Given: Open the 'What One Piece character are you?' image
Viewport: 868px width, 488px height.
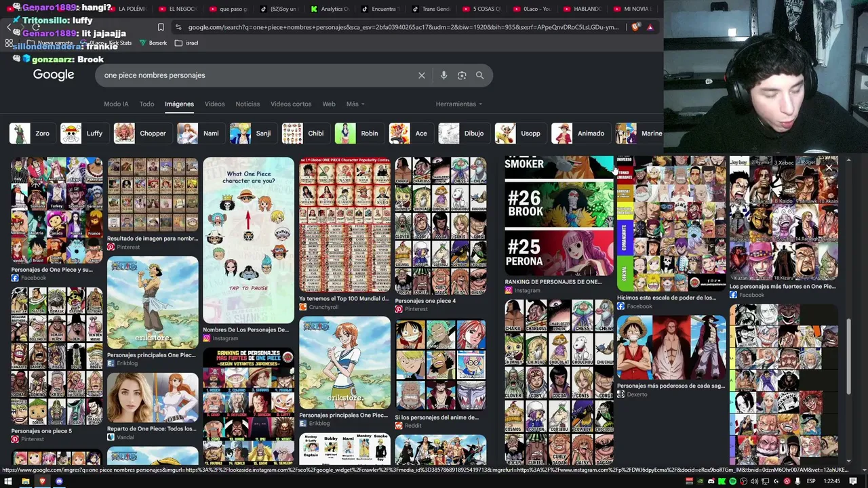Looking at the screenshot, I should click(x=248, y=241).
